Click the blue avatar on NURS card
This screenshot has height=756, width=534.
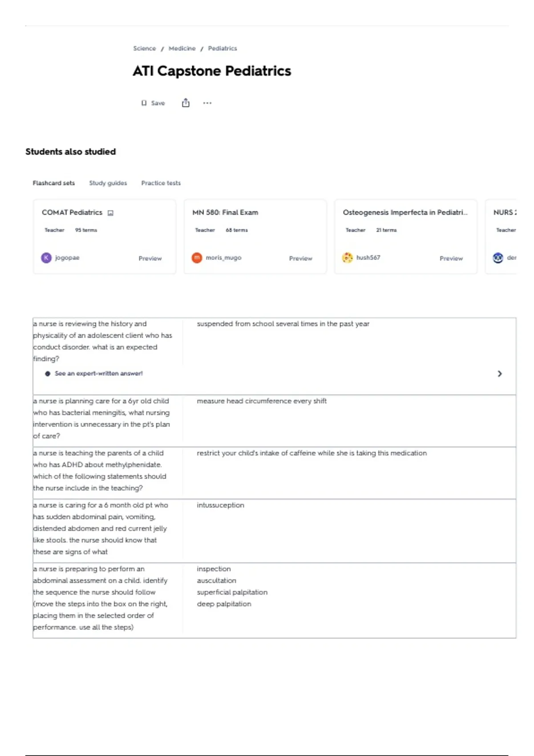tap(498, 257)
